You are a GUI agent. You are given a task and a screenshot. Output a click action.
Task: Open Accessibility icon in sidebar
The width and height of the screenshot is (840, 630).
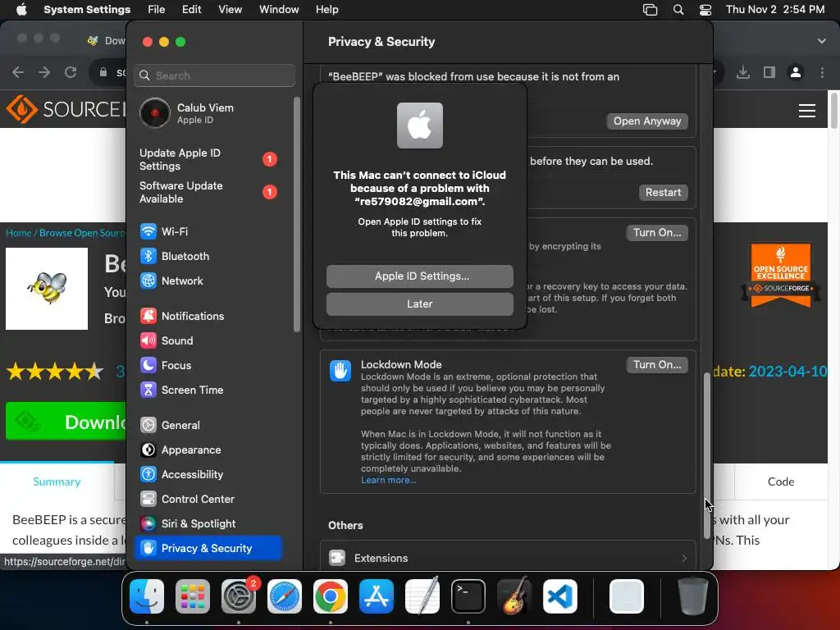pos(148,475)
